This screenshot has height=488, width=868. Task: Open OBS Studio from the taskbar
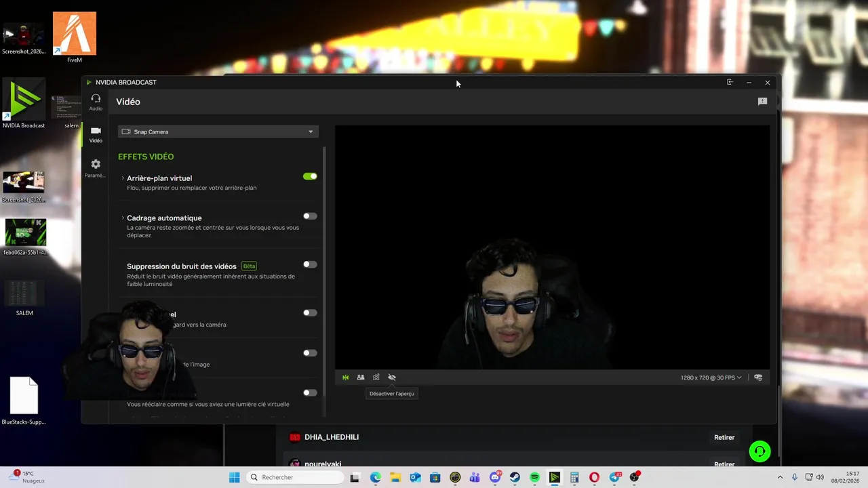635,477
